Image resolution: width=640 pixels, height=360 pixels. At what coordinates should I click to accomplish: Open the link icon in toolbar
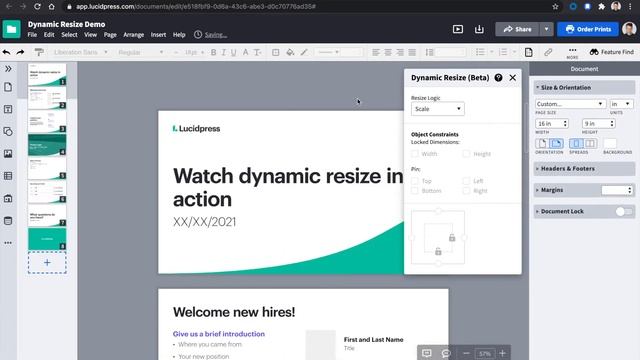[548, 52]
